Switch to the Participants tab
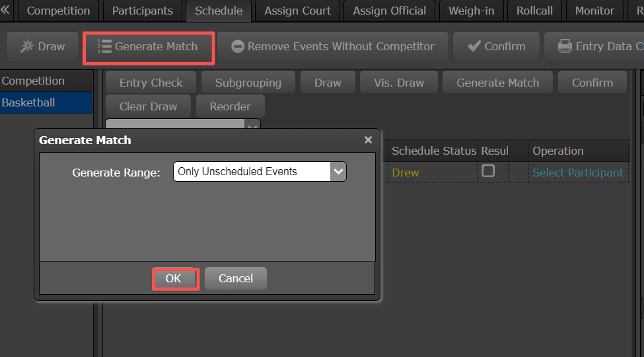 tap(142, 11)
